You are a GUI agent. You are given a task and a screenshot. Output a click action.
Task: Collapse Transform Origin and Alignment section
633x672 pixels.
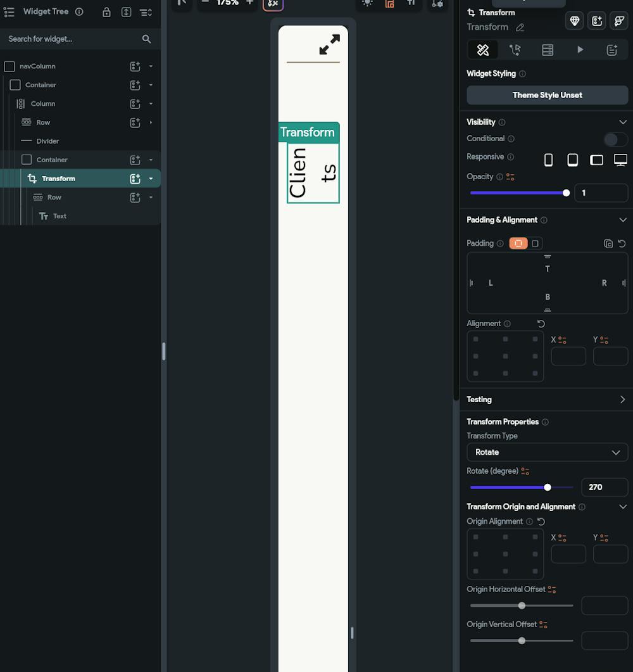[x=623, y=507]
